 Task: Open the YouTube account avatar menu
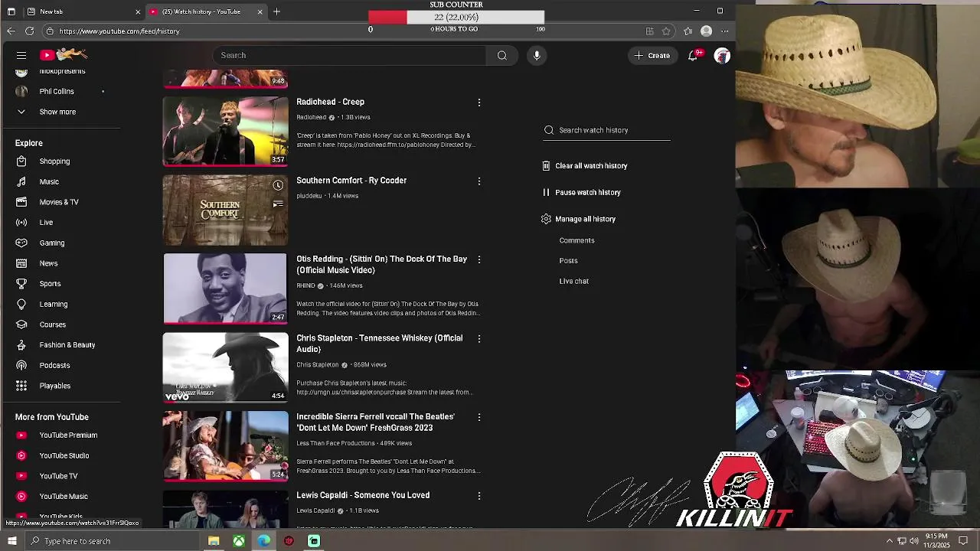click(722, 55)
